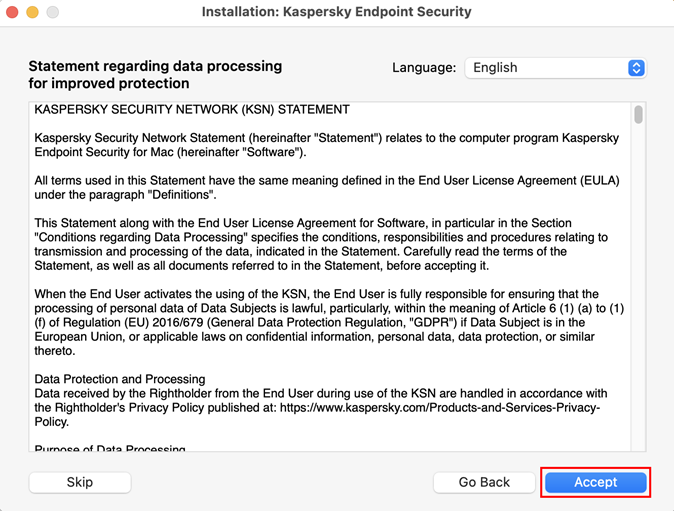
Task: Close the installer with the red button
Action: tap(13, 12)
